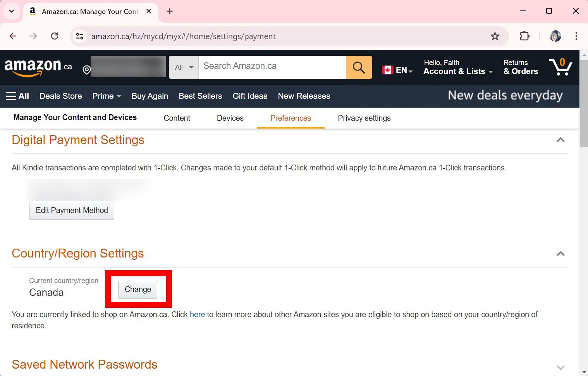Collapse the Country/Region Settings section
The height and width of the screenshot is (376, 588).
(560, 254)
